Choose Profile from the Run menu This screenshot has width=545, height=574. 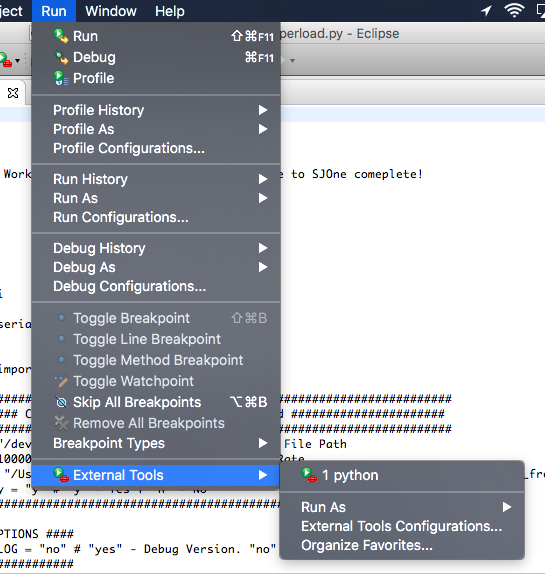156,78
